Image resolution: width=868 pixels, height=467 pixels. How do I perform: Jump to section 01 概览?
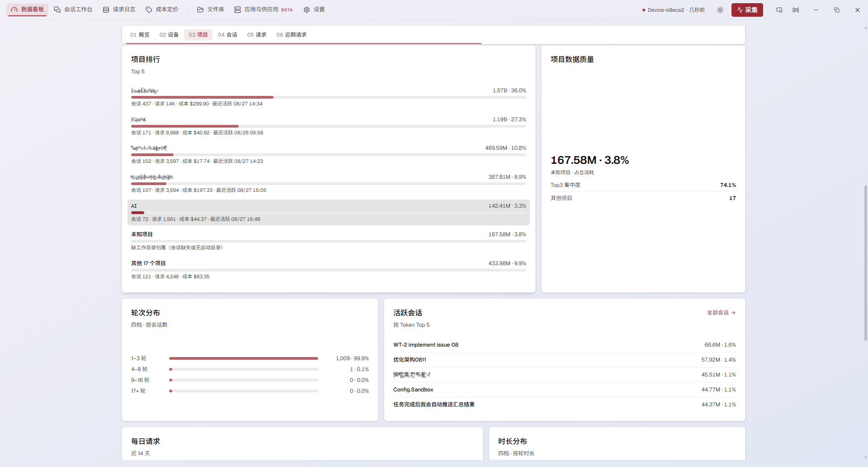coord(140,35)
